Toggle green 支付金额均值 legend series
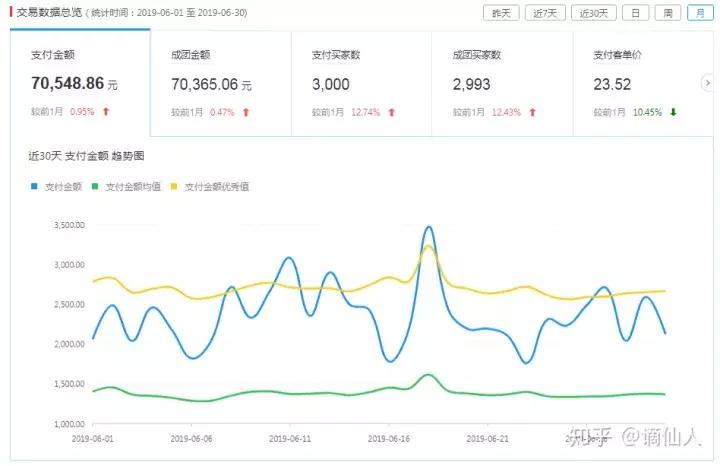 (x=126, y=186)
